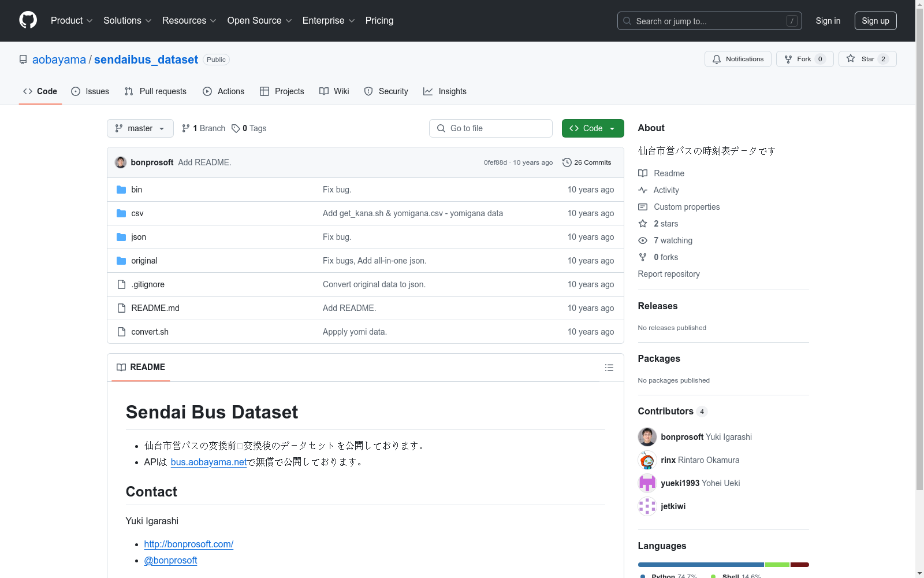Click the Go to file field
Image resolution: width=924 pixels, height=578 pixels.
coord(491,128)
